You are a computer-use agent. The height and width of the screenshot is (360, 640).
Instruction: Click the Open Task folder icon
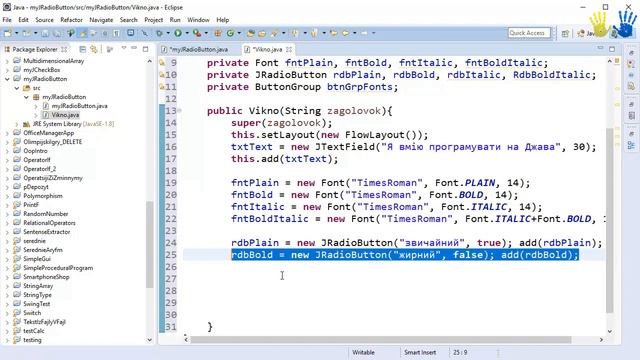pos(262,33)
